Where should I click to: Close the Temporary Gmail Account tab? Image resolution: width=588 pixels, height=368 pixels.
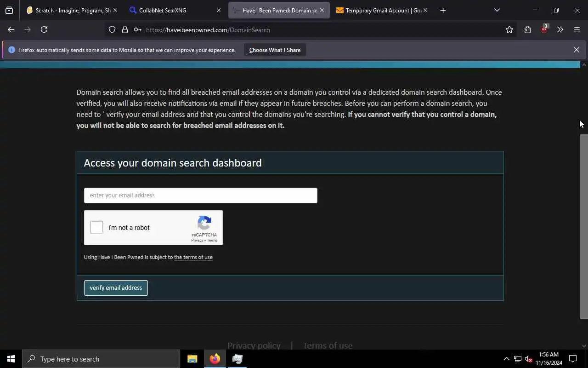(425, 10)
